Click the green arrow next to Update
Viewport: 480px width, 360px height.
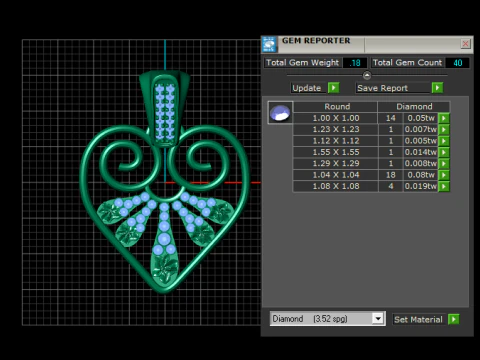[333, 88]
